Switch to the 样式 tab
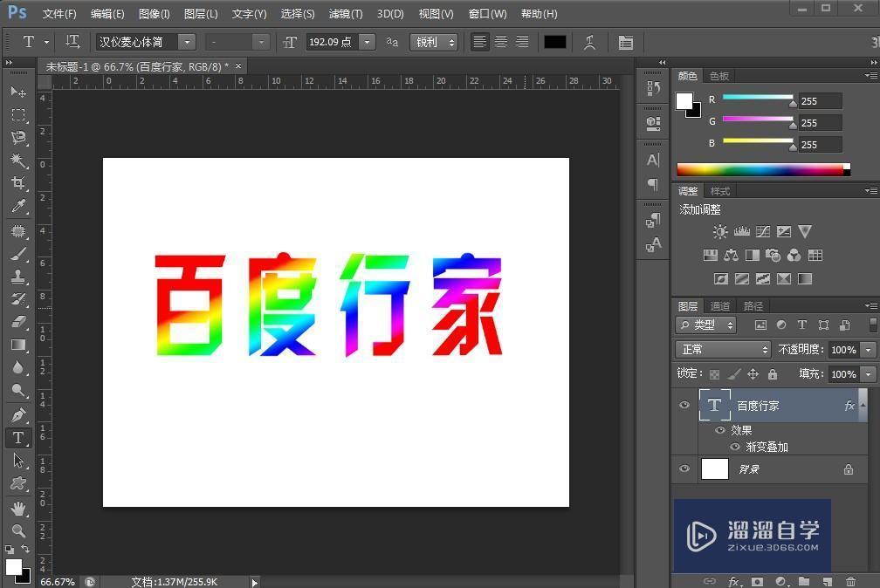The image size is (880, 588). [x=720, y=191]
